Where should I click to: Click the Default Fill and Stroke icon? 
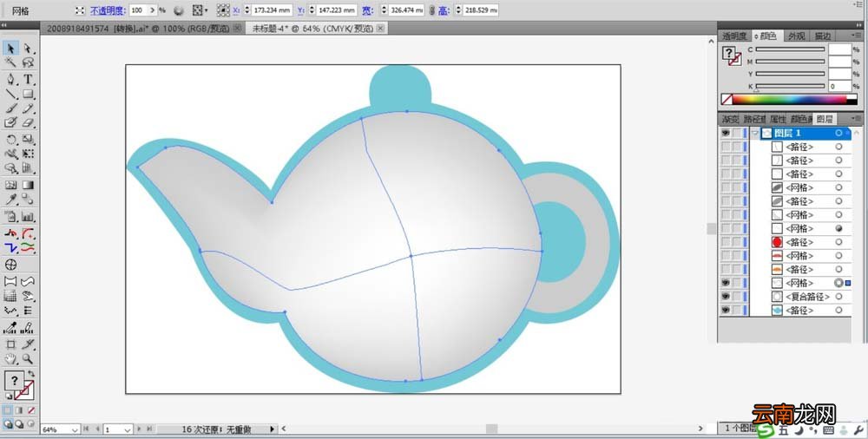(x=8, y=396)
